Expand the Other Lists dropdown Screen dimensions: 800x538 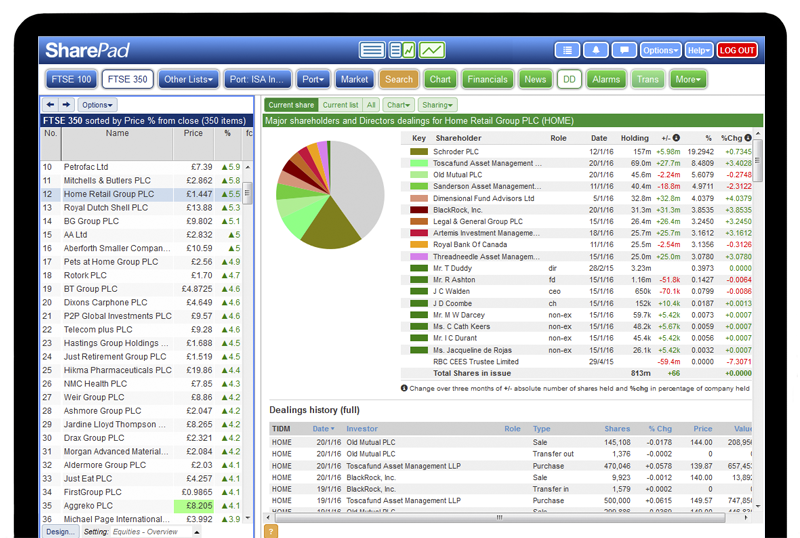pyautogui.click(x=189, y=79)
